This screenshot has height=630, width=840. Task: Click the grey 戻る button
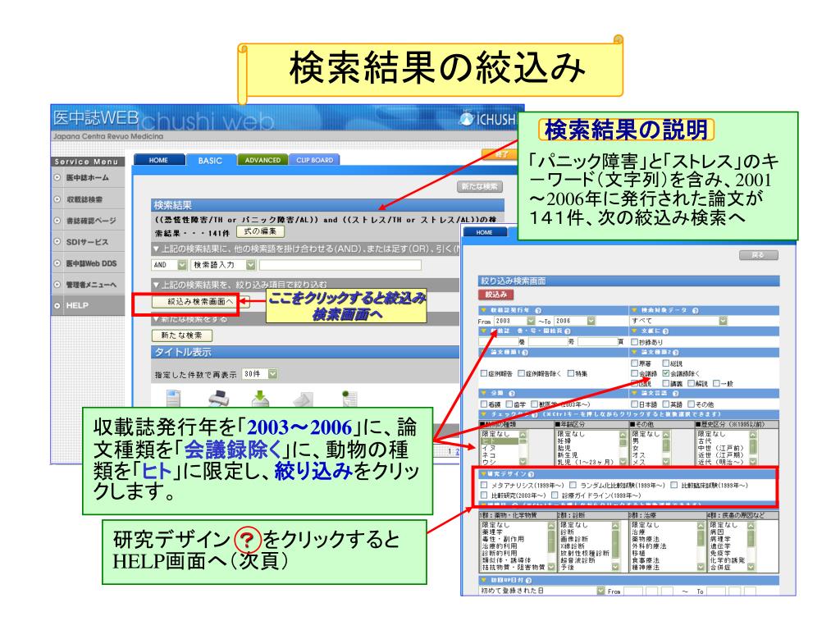pos(758,255)
